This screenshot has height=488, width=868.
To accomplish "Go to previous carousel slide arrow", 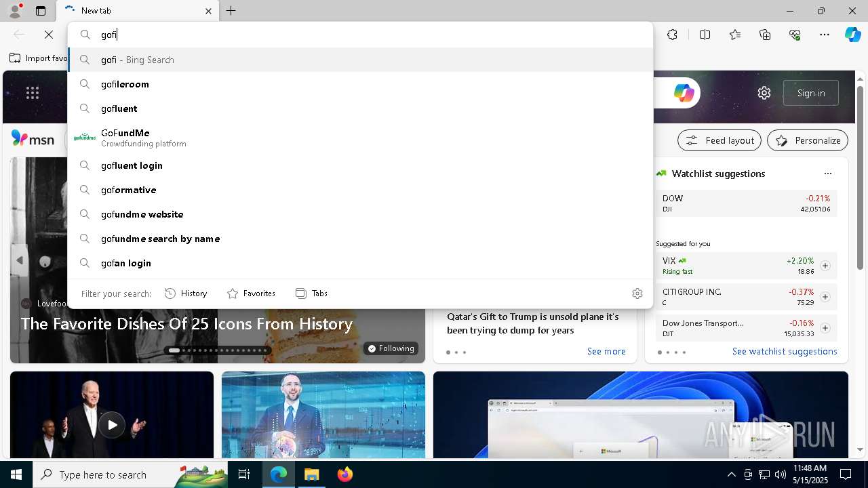I will pyautogui.click(x=20, y=260).
